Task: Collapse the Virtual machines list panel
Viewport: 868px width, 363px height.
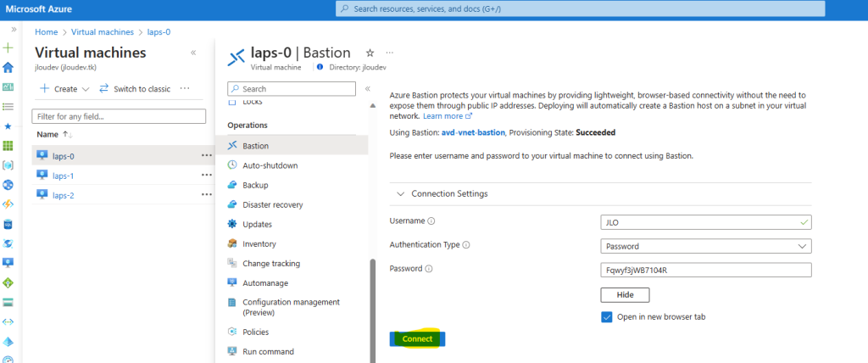Action: (193, 53)
